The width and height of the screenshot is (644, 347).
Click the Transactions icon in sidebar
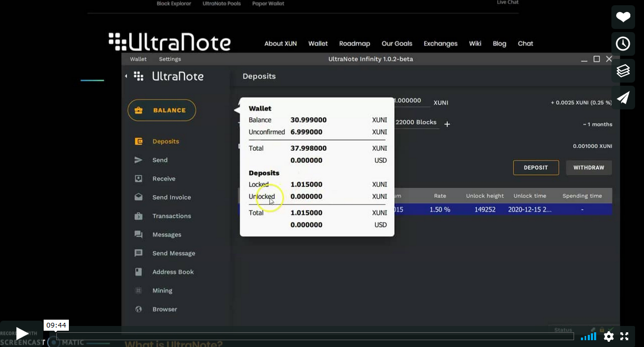coord(139,216)
